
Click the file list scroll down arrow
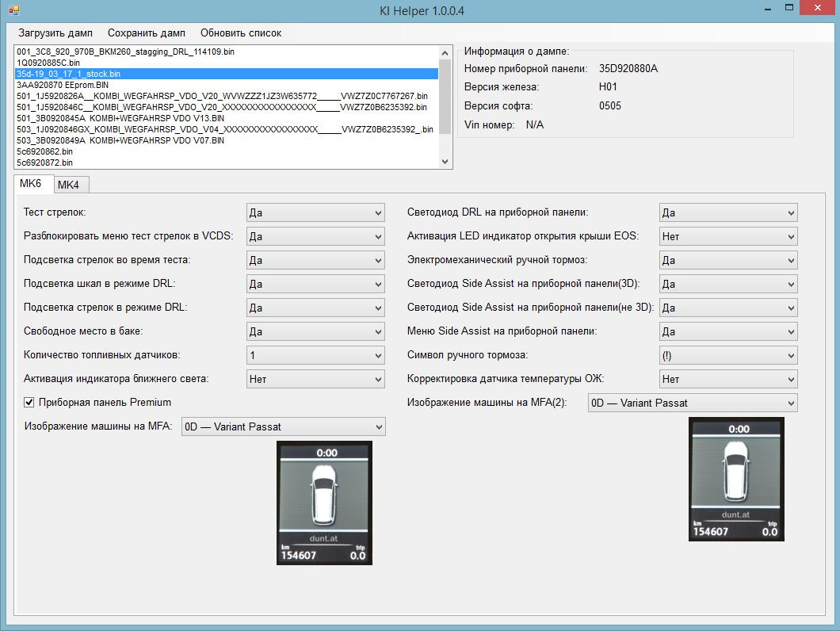pyautogui.click(x=445, y=162)
